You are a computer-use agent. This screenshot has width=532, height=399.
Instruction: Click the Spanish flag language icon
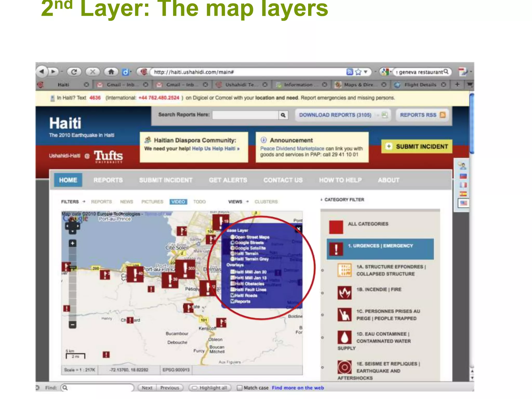click(463, 194)
